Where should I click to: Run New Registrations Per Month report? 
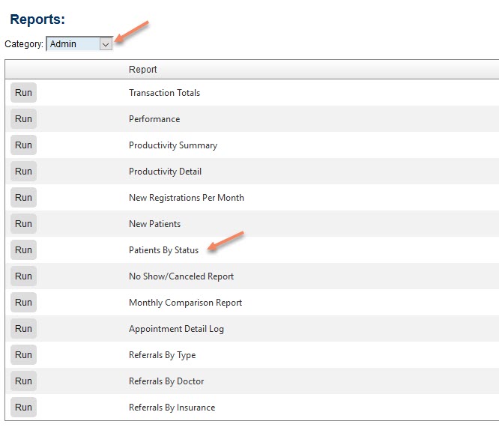click(23, 197)
